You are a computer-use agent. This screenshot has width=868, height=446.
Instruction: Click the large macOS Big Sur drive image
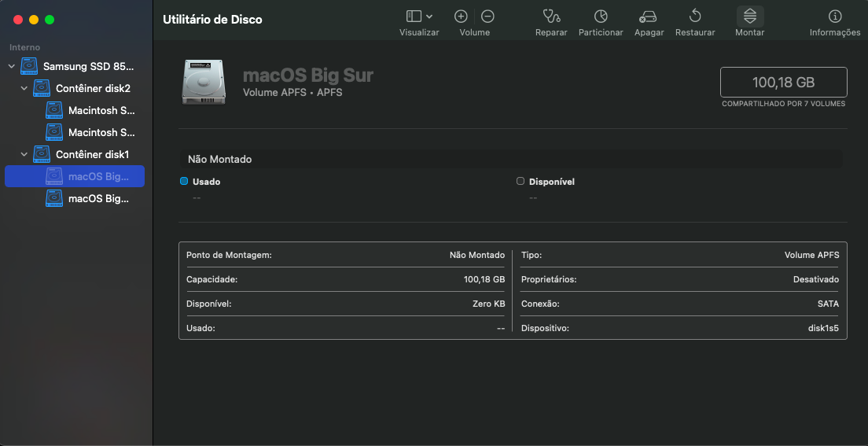203,83
